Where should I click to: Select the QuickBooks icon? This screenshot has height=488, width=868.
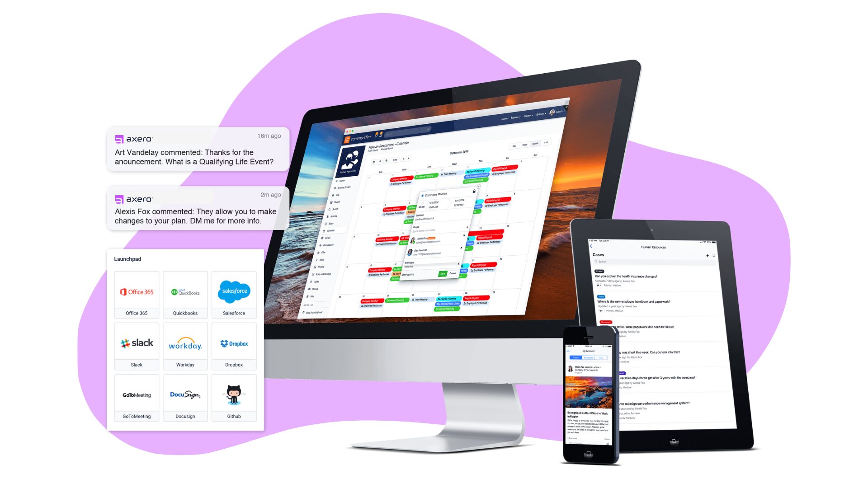185,292
